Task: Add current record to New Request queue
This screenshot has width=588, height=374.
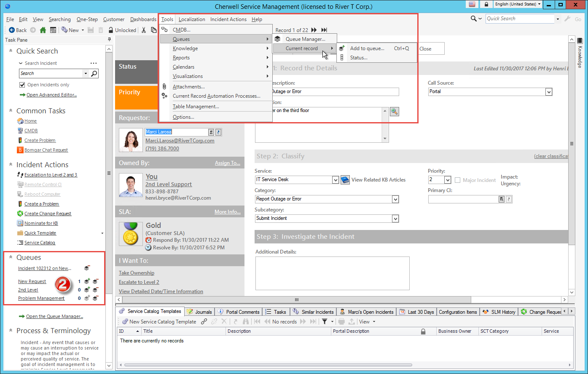Action: click(x=87, y=281)
